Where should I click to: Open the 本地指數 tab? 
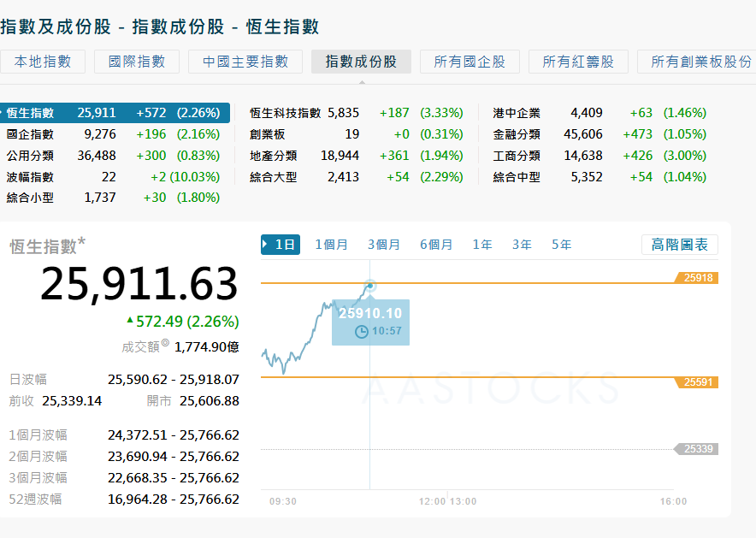(43, 62)
